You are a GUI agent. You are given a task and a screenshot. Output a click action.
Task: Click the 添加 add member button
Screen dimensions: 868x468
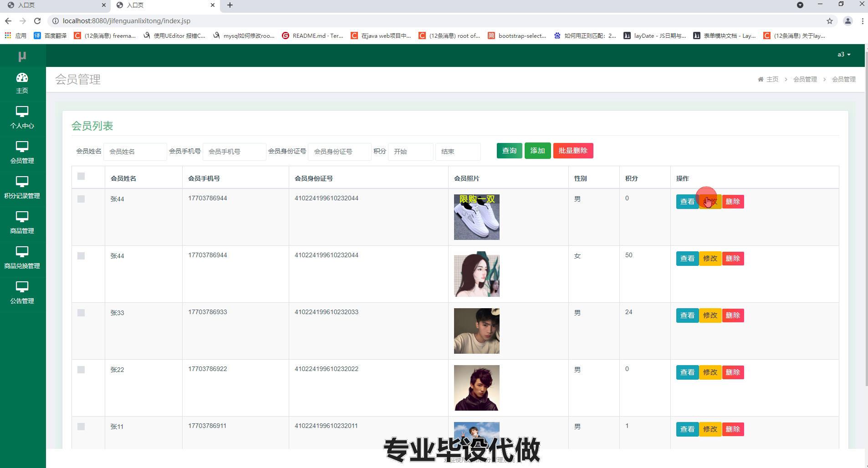(x=537, y=151)
